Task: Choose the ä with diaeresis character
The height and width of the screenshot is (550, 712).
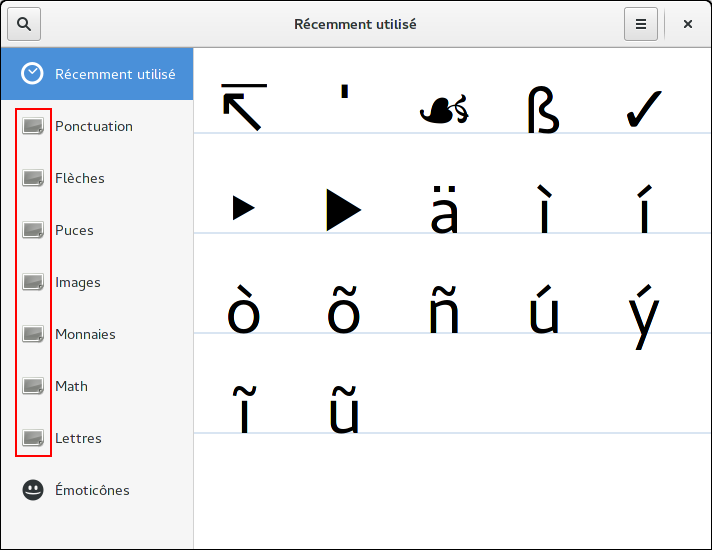Action: coord(443,208)
